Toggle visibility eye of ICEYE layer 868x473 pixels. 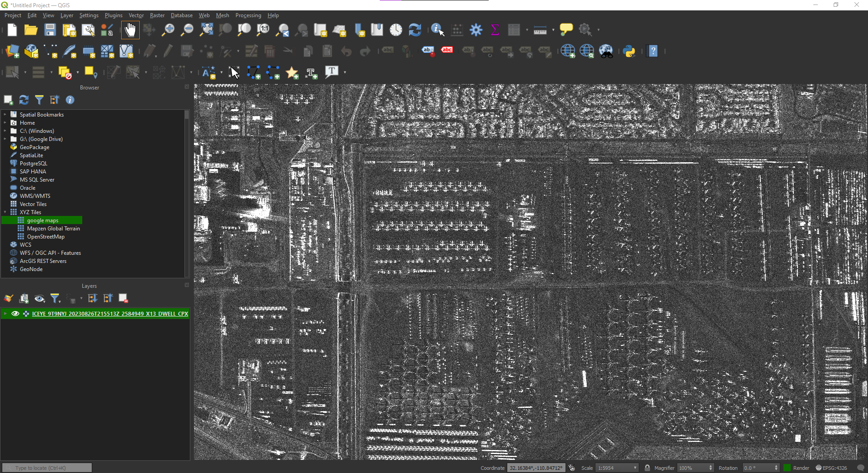(15, 314)
